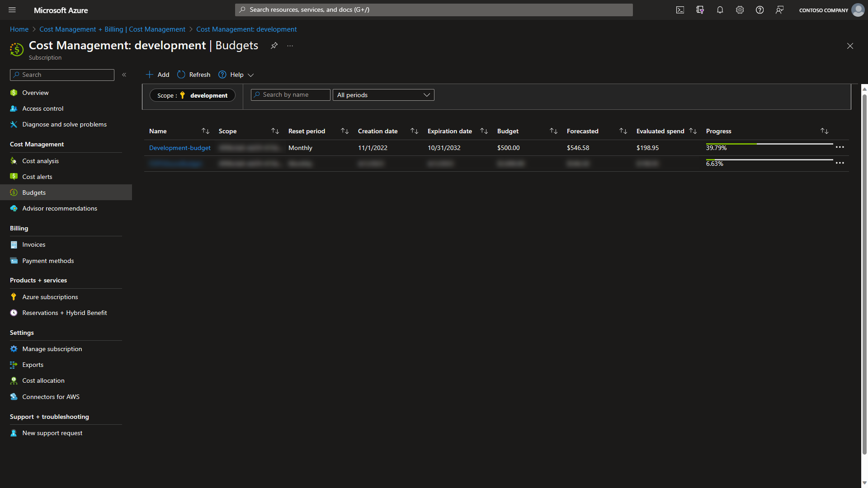Open Cloud Shell from top bar
The image size is (868, 488).
click(x=680, y=10)
